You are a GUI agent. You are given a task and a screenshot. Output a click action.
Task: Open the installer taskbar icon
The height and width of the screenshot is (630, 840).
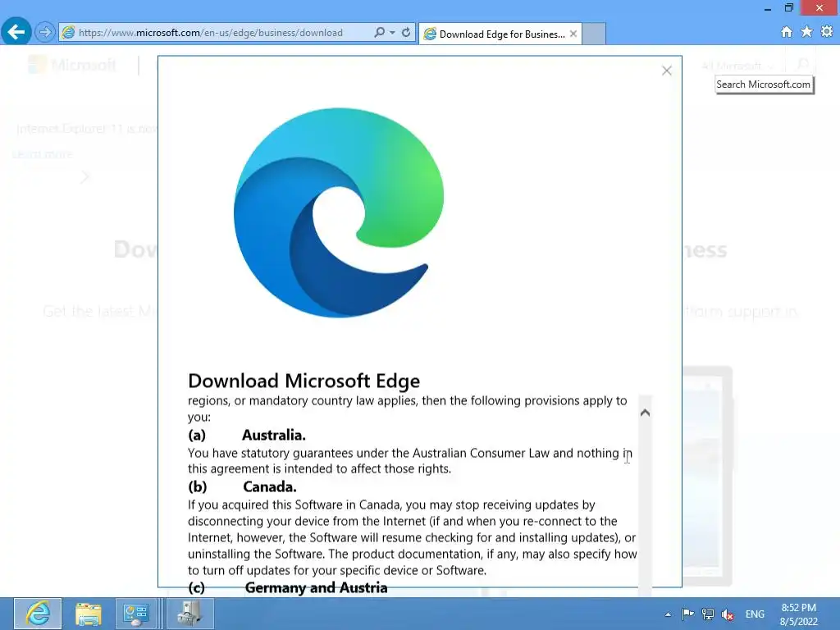pyautogui.click(x=189, y=614)
